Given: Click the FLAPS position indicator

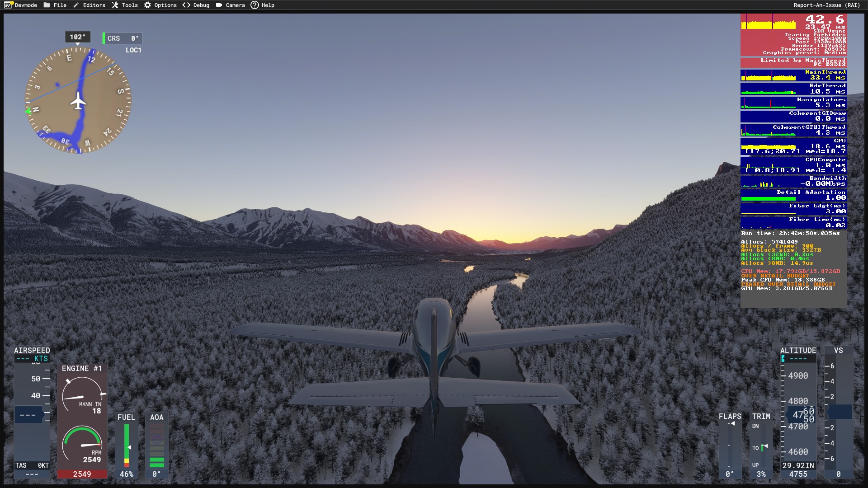Looking at the screenshot, I should [730, 445].
